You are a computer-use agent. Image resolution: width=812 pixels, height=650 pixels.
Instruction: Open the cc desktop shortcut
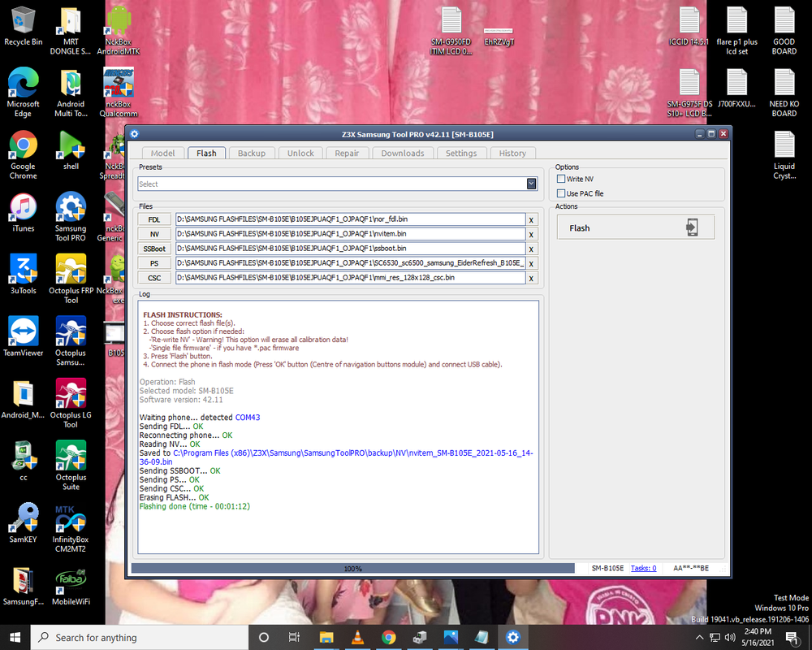tap(23, 461)
